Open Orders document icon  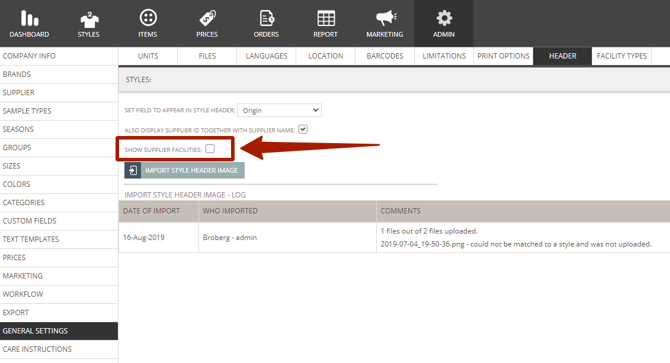click(267, 18)
